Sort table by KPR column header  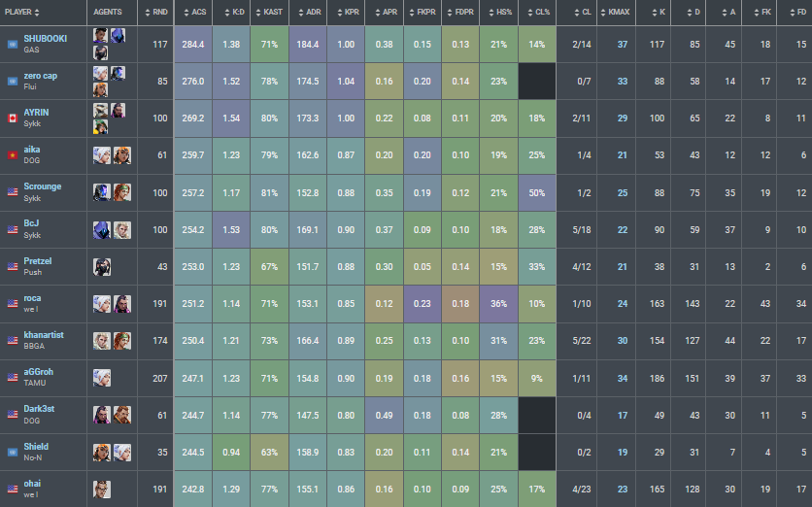346,12
